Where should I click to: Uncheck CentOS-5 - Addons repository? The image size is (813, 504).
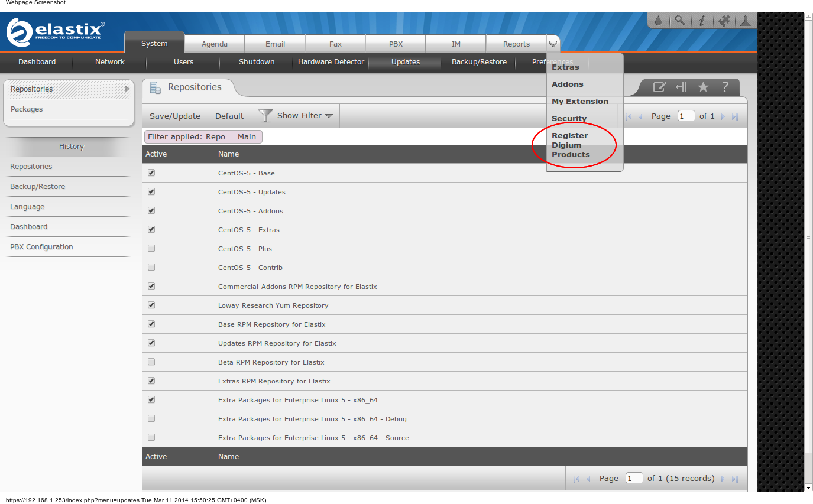pos(151,210)
